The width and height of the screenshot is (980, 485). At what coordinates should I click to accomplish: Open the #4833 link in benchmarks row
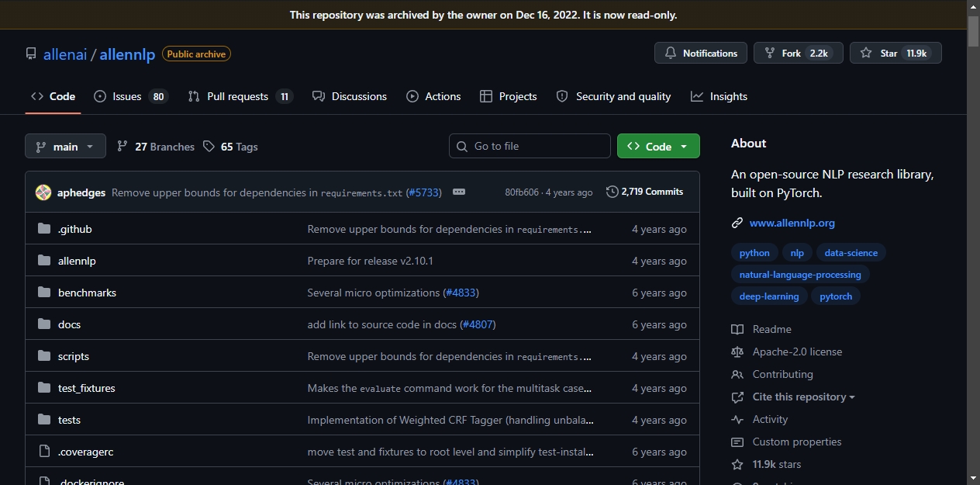[x=461, y=293]
